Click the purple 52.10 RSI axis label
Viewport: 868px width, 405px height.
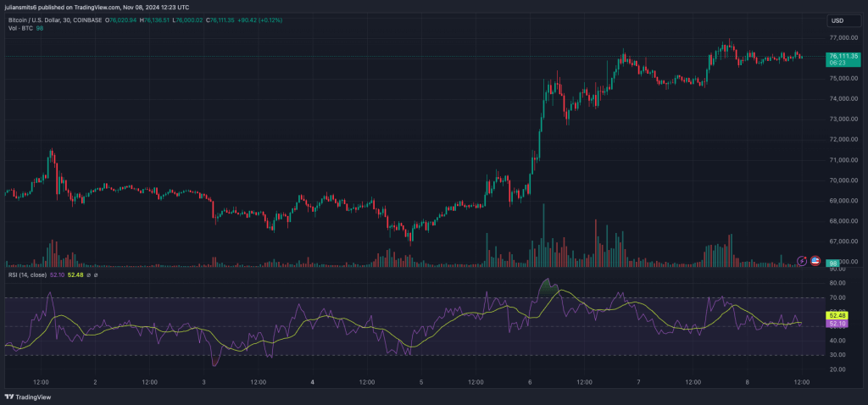tap(837, 324)
